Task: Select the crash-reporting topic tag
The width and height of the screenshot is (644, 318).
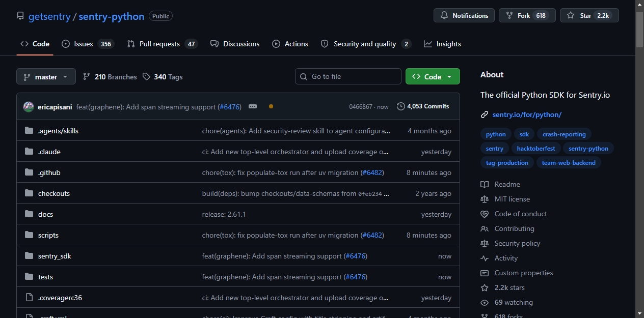Action: click(564, 134)
